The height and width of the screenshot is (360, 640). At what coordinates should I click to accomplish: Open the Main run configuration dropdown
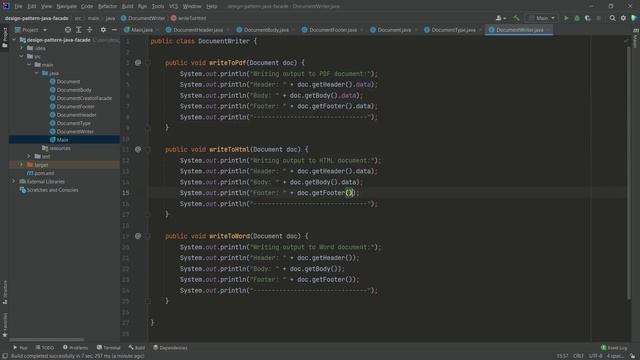[x=542, y=18]
